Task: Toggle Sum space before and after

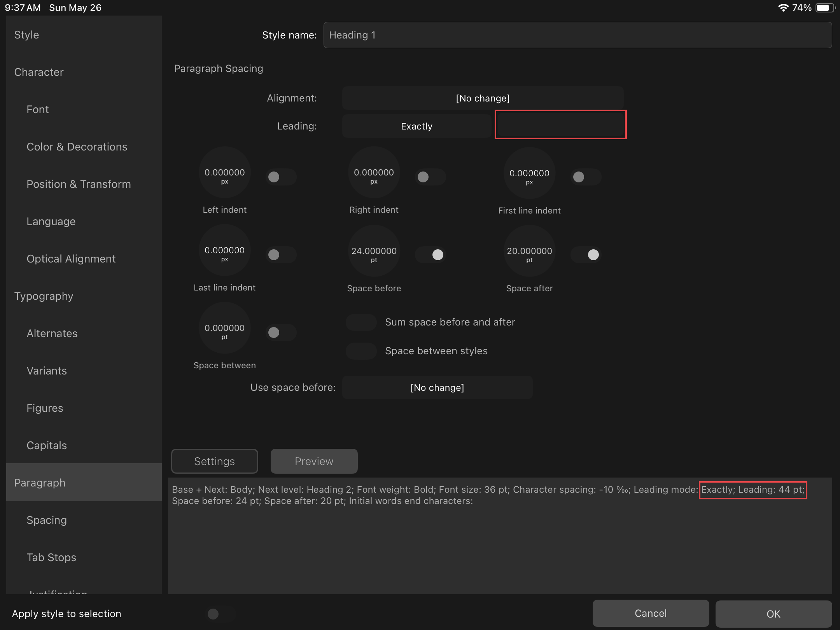Action: point(361,322)
